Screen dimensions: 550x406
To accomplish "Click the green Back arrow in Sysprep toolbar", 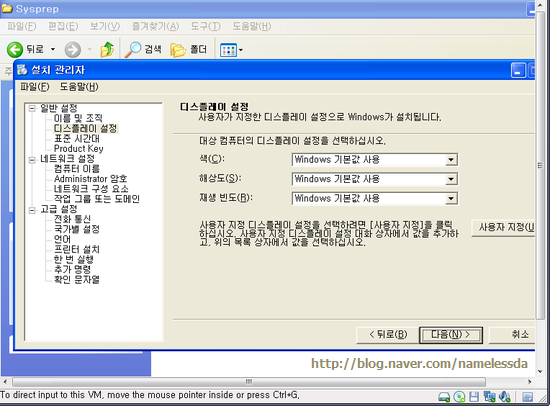I will pyautogui.click(x=15, y=49).
